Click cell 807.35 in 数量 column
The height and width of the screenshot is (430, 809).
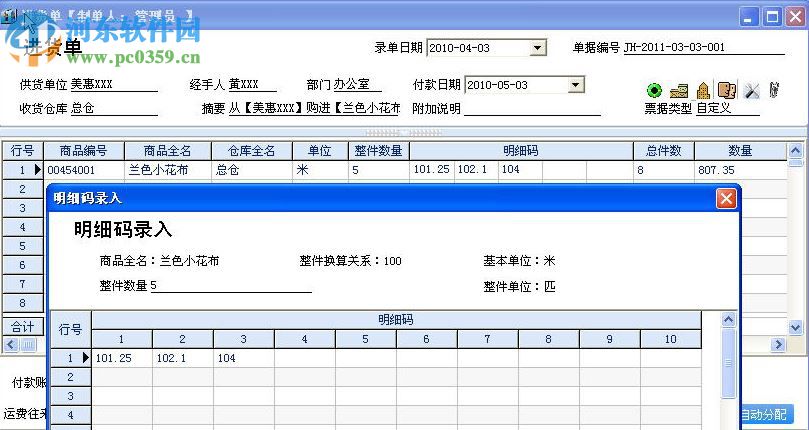[740, 170]
